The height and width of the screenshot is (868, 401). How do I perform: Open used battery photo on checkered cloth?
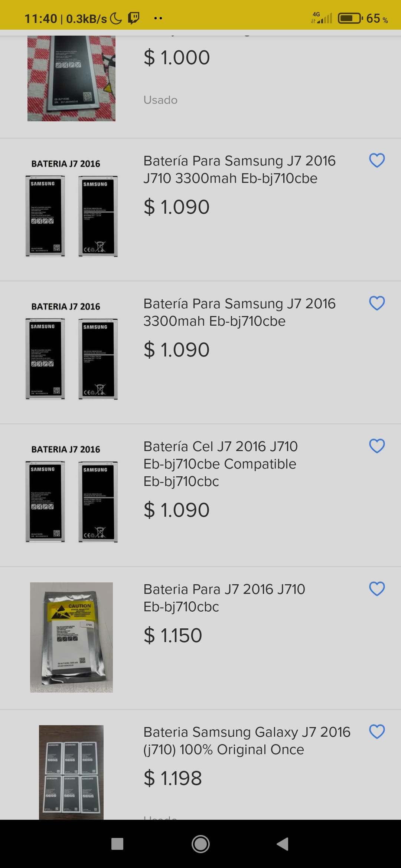pos(71,78)
